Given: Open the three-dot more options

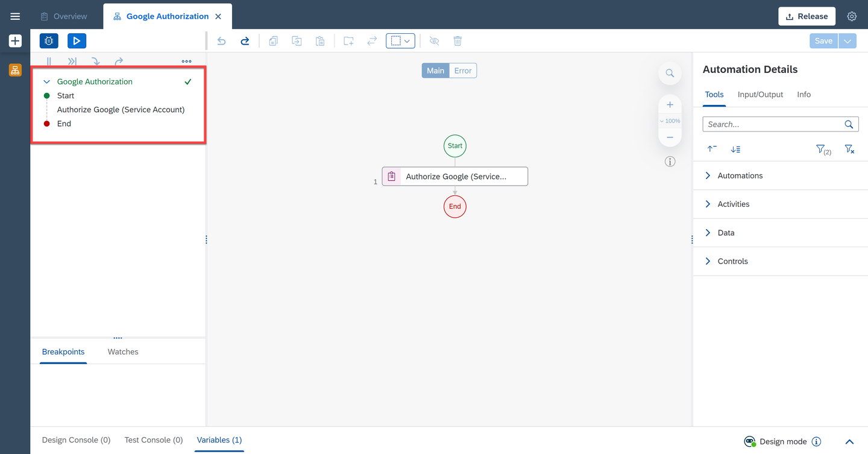Looking at the screenshot, I should pos(186,61).
